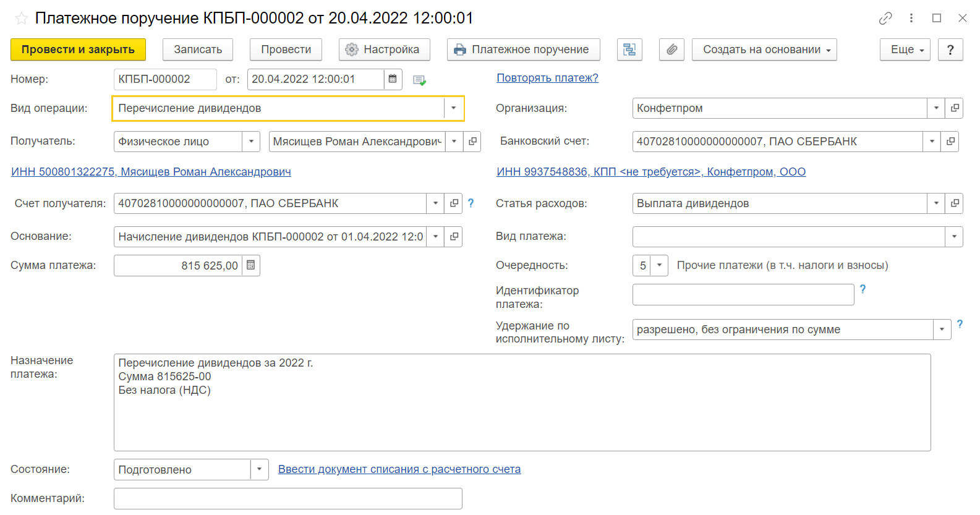Open the Организация Конфетпром record card
This screenshot has height=515, width=980.
(955, 108)
